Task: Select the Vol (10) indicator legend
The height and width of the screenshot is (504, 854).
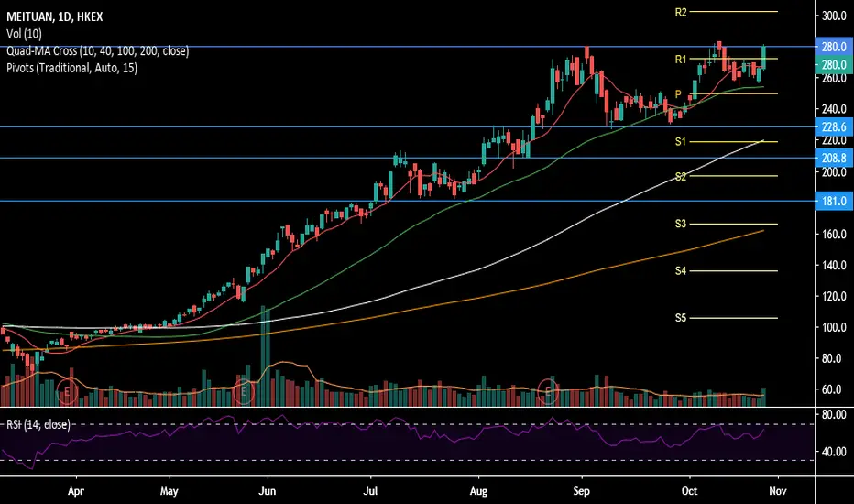Action: (24, 34)
